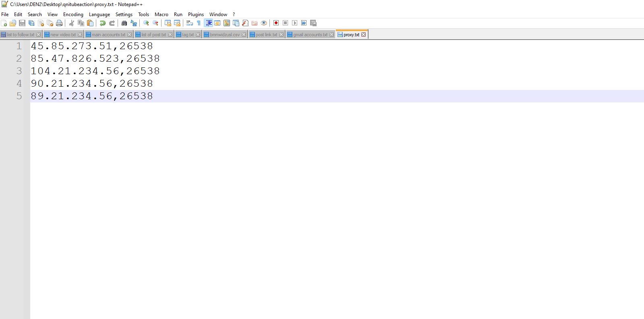Click the Zoom Out magnifier icon
This screenshot has width=644, height=319.
(155, 23)
